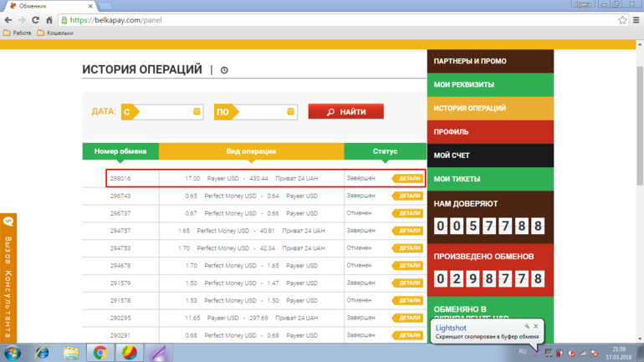Click the Windows Start button

(x=13, y=352)
